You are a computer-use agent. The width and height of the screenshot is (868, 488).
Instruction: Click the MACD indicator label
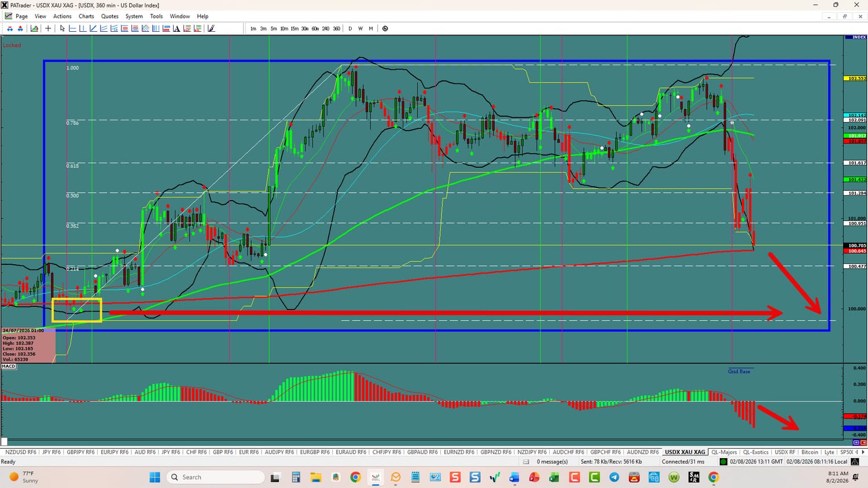coord(9,366)
